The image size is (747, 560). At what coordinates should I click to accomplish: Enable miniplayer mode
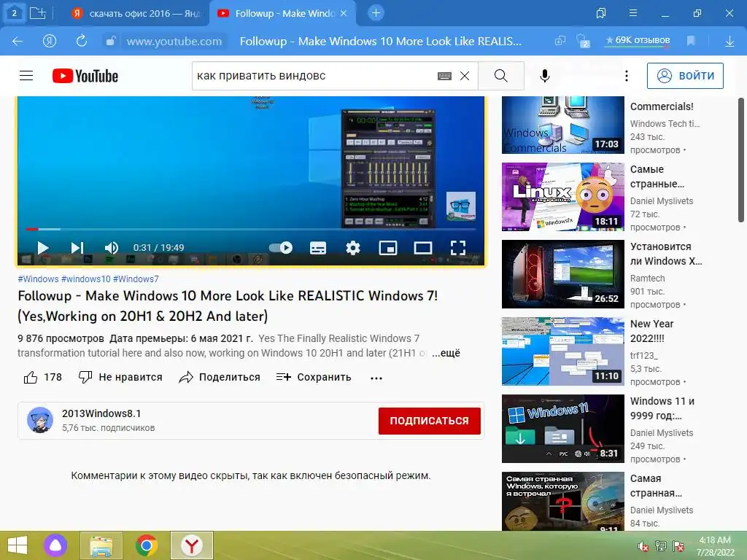(388, 248)
